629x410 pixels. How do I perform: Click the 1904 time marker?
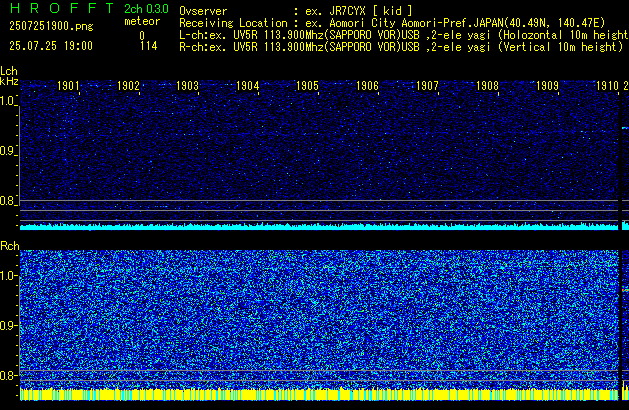(248, 86)
